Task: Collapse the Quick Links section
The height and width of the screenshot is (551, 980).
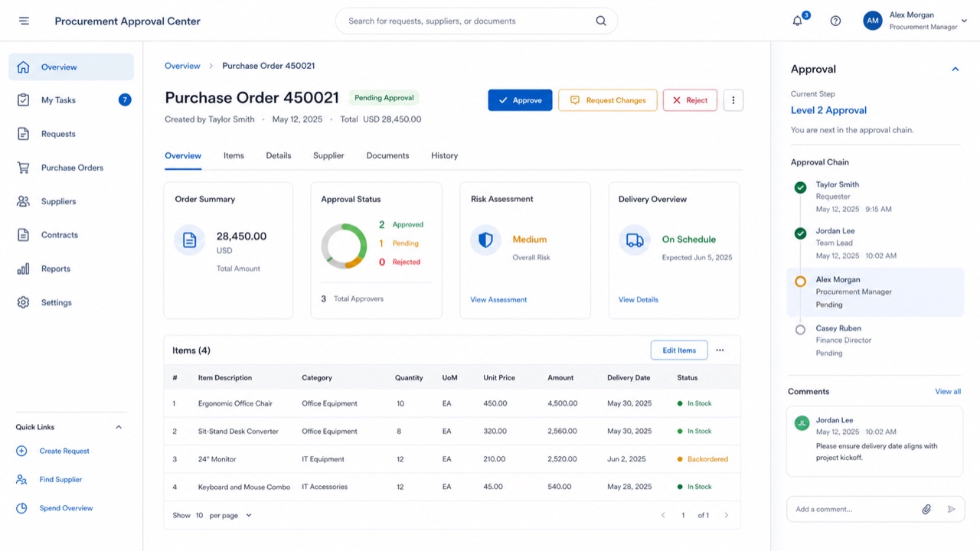Action: point(119,427)
